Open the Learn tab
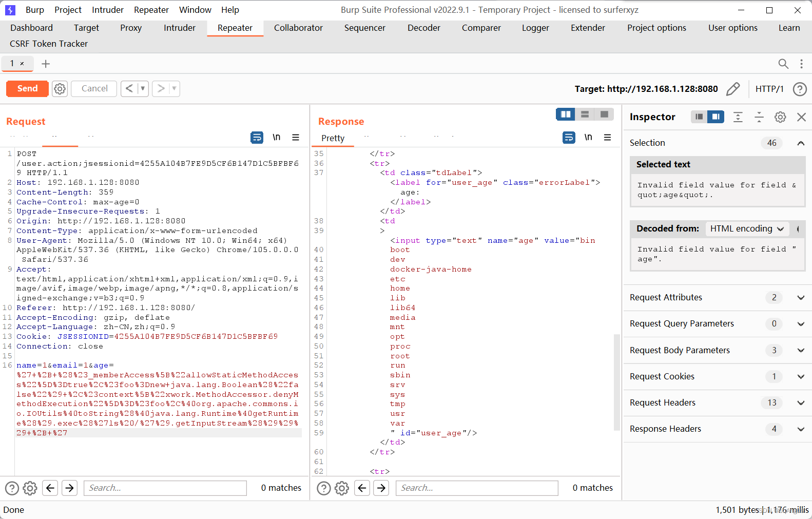The width and height of the screenshot is (812, 519). tap(789, 28)
